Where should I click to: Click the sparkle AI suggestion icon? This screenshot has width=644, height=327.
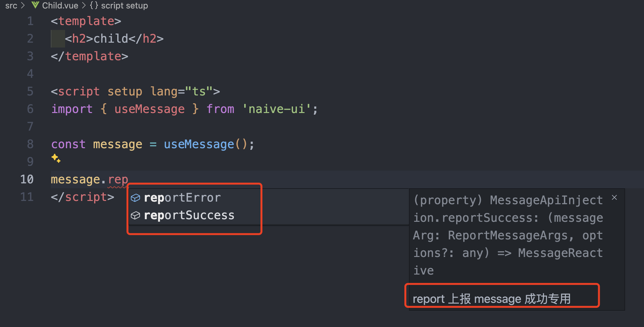[56, 158]
